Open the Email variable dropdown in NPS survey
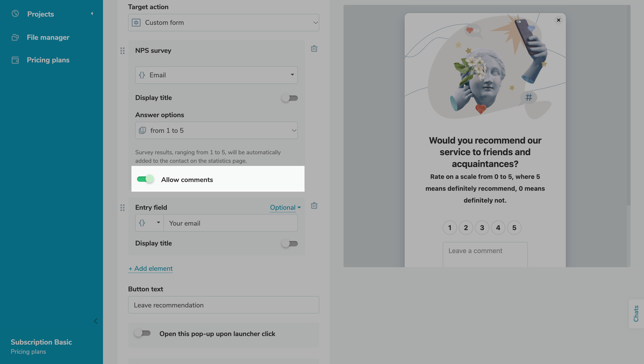 (216, 75)
